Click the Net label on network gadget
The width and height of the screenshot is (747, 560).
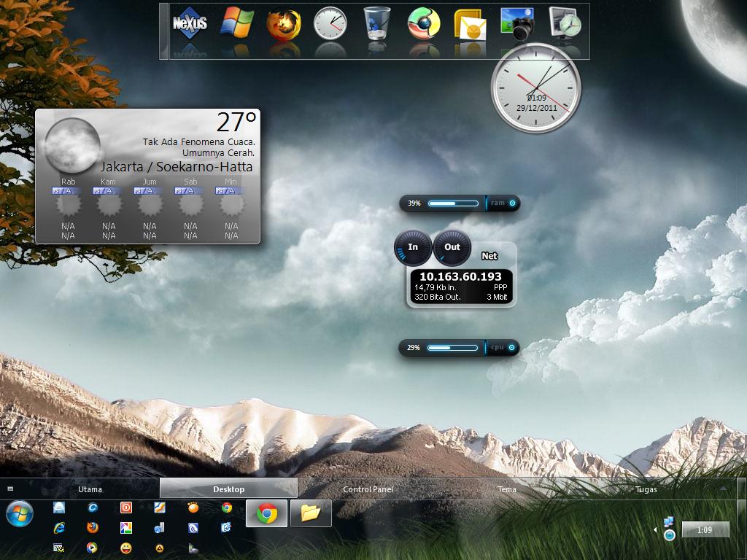[x=489, y=256]
